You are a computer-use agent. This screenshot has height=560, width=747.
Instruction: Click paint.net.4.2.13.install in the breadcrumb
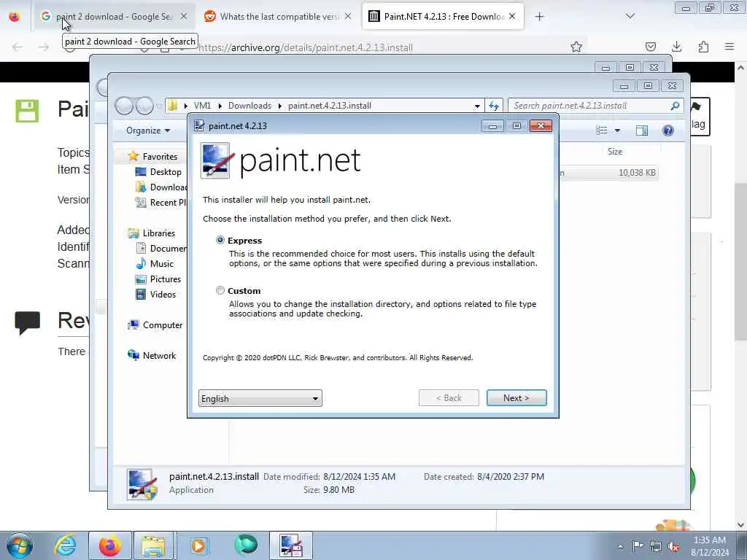pos(330,106)
